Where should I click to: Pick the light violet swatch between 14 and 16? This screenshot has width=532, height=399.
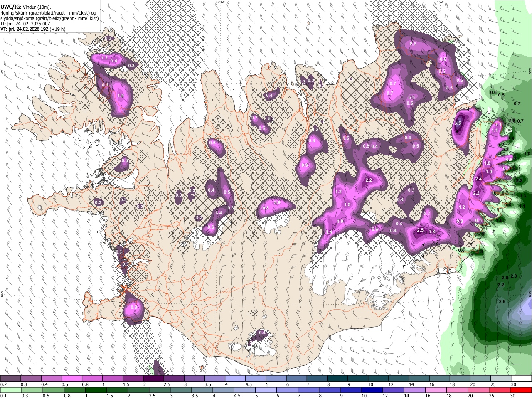[414, 390]
